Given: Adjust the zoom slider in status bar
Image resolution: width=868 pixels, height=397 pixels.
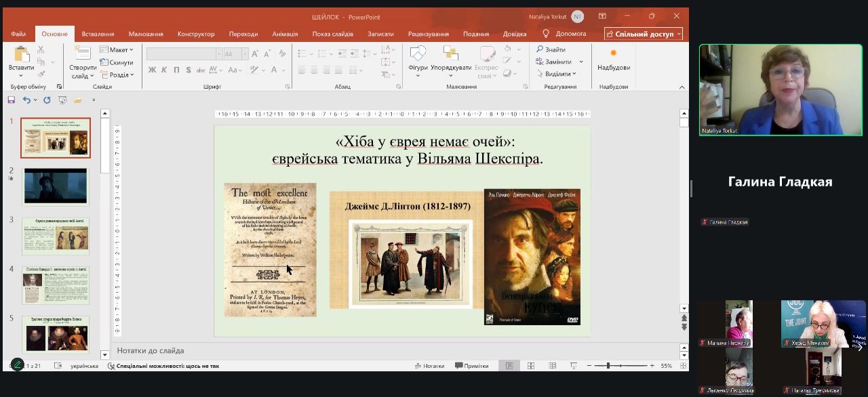Looking at the screenshot, I should click(608, 366).
